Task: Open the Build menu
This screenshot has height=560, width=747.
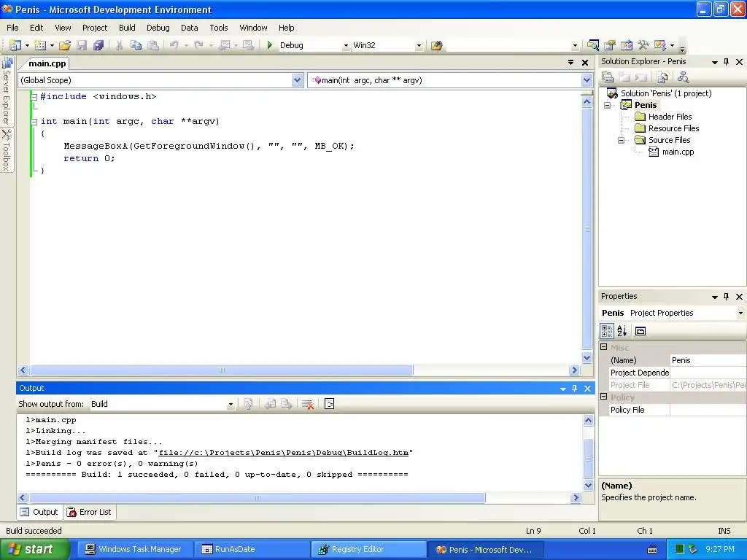Action: pyautogui.click(x=127, y=28)
